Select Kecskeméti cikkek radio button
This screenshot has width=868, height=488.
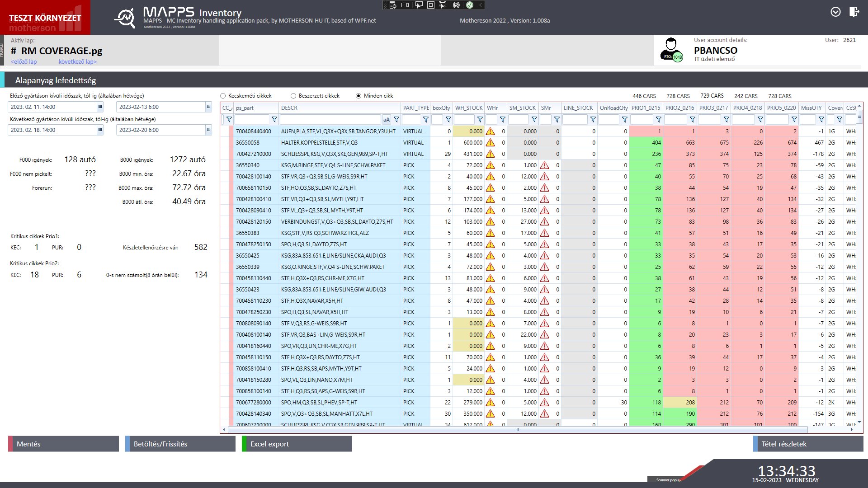click(x=223, y=96)
